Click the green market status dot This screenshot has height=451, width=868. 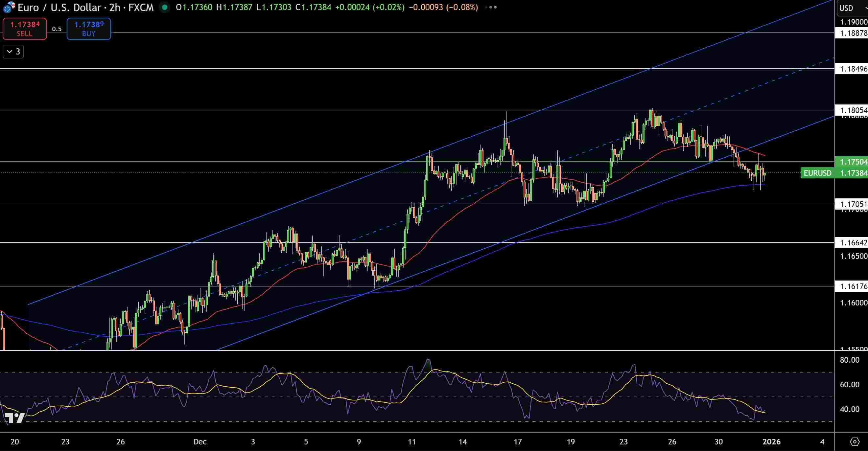164,7
